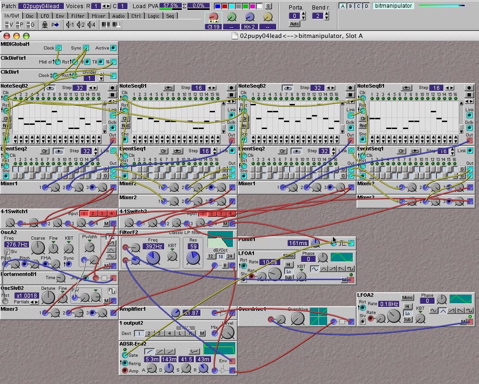Select the blue cable color swatch

point(217,6)
